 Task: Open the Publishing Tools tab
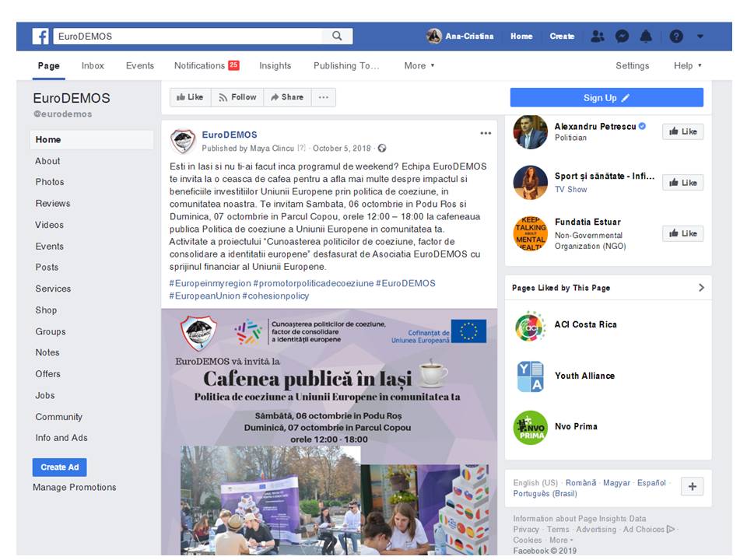[345, 65]
